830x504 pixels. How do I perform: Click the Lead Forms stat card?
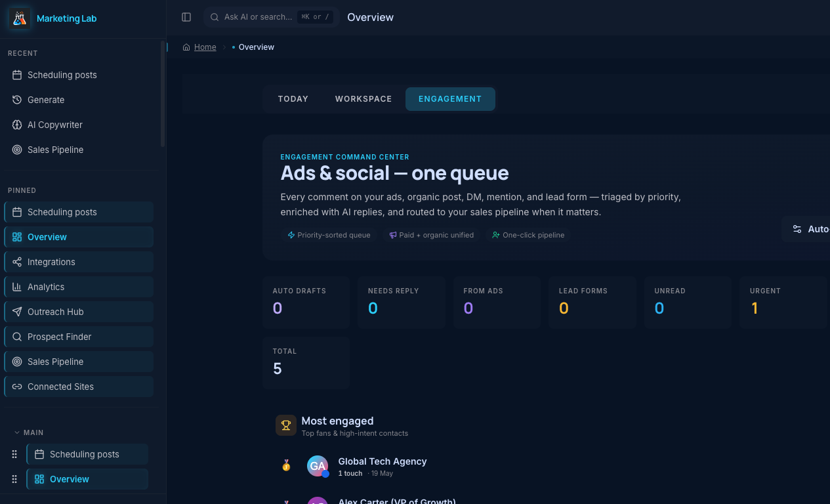click(x=592, y=303)
